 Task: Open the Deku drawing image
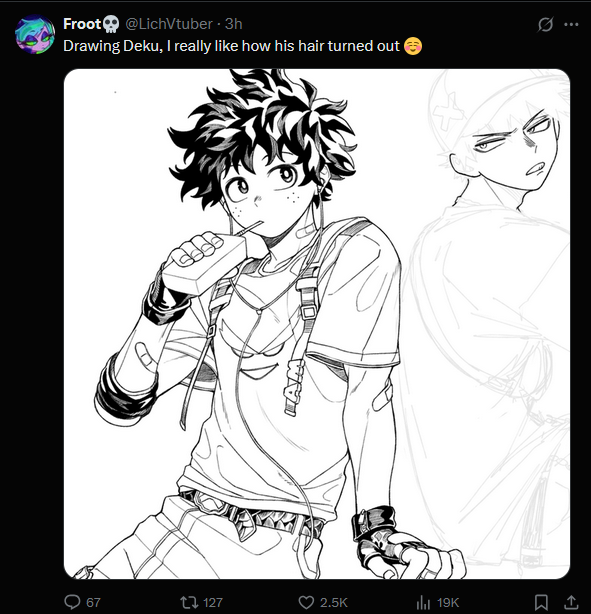[x=316, y=324]
